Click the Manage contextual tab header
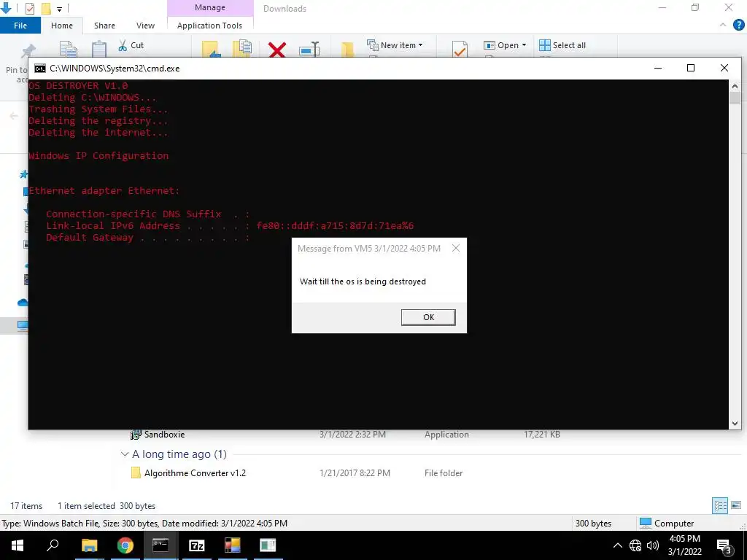Screen dimensions: 747x560 210,7
